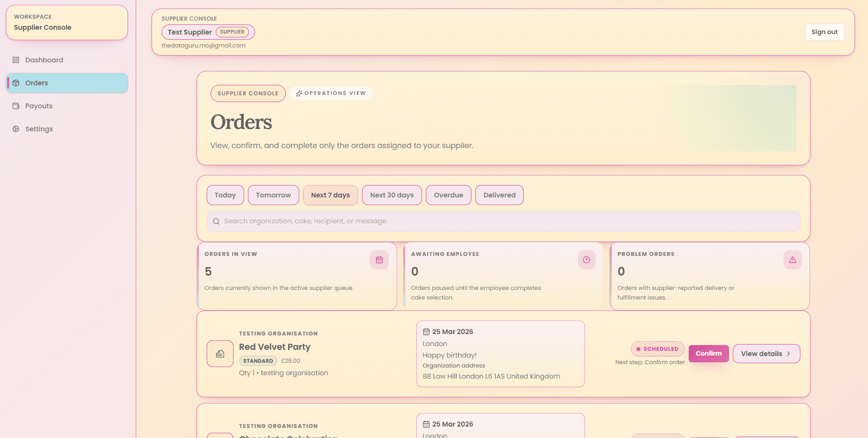
Task: Switch to Next 30 days filter
Action: click(x=392, y=195)
